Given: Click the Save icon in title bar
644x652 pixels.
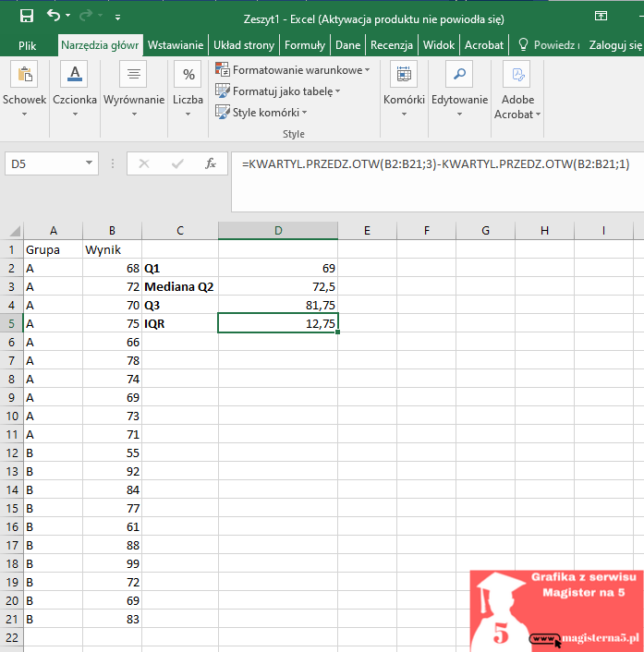Looking at the screenshot, I should (26, 16).
